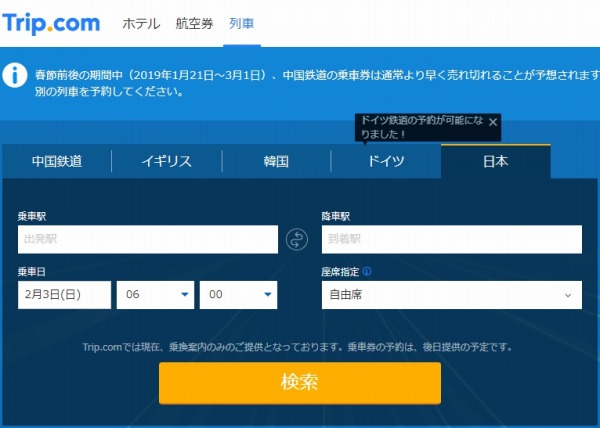The image size is (600, 428).
Task: Open 列車 in top navigation
Action: [x=241, y=24]
